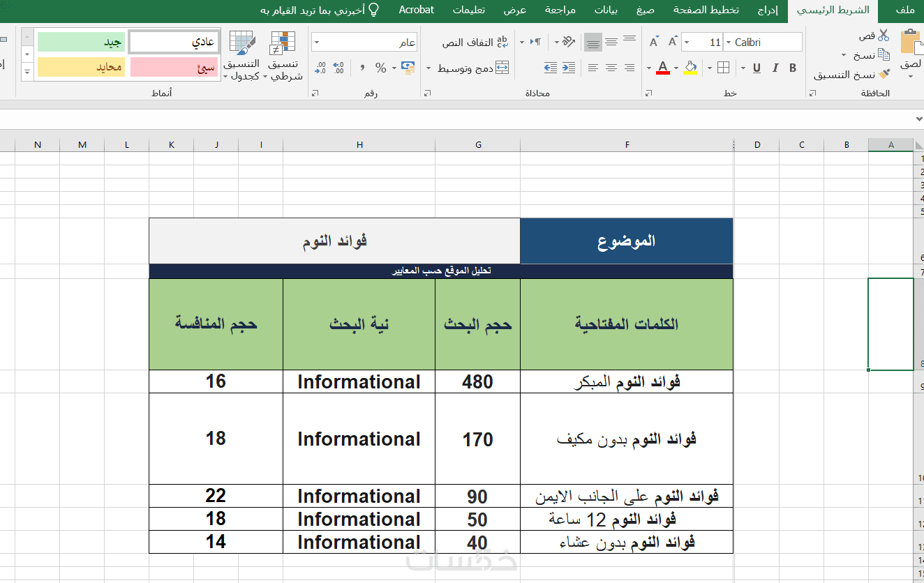Activate the Format Painter brush (نسخ التنسيق)
This screenshot has height=583, width=924.
884,74
